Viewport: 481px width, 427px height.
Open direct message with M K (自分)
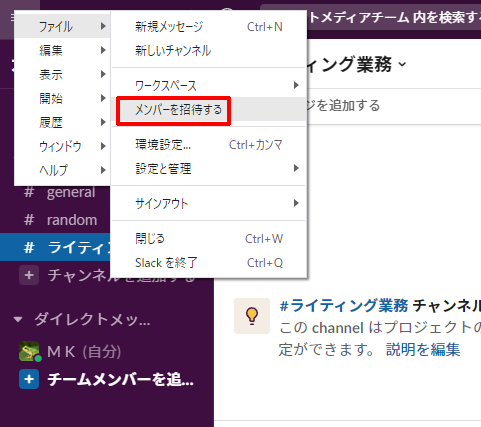(x=84, y=352)
